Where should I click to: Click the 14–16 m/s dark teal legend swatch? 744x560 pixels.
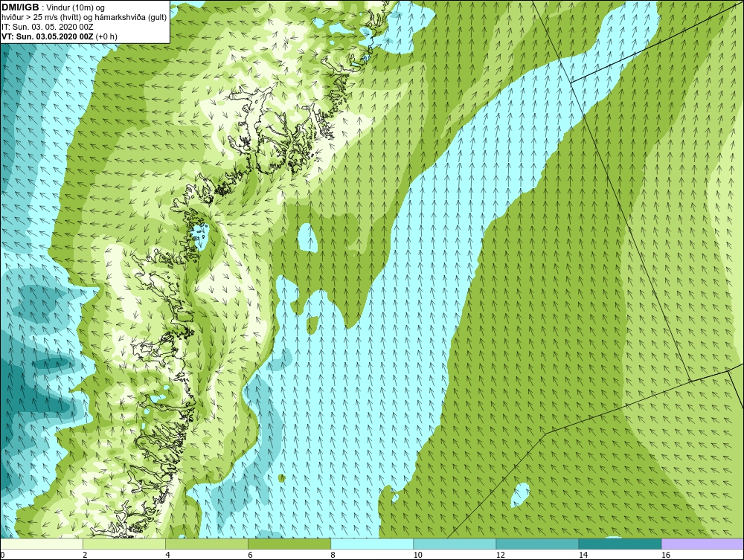click(620, 544)
